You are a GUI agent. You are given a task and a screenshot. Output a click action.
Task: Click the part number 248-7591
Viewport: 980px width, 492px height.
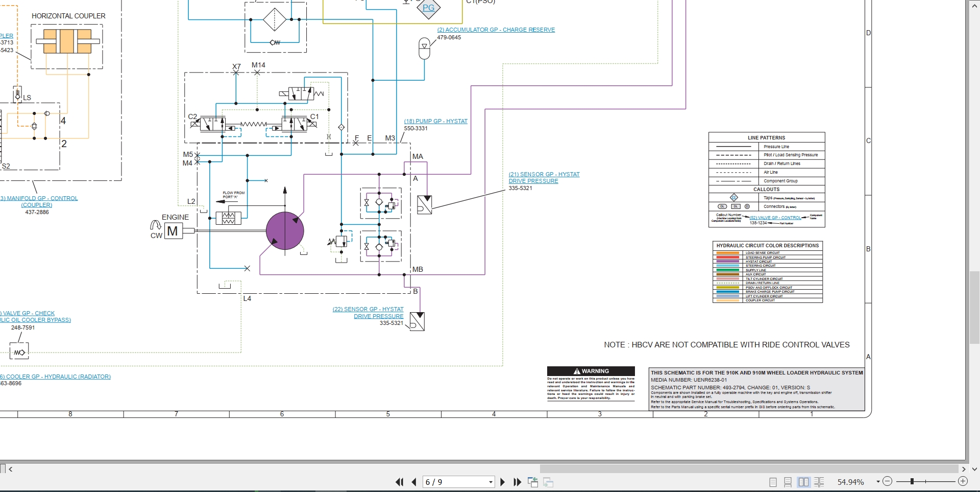(23, 327)
